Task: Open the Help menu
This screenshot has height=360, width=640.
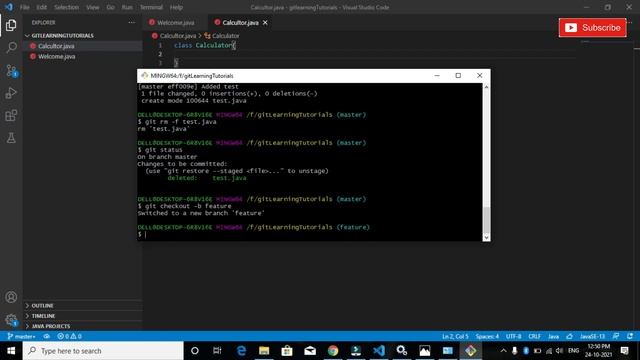Action: tap(176, 7)
